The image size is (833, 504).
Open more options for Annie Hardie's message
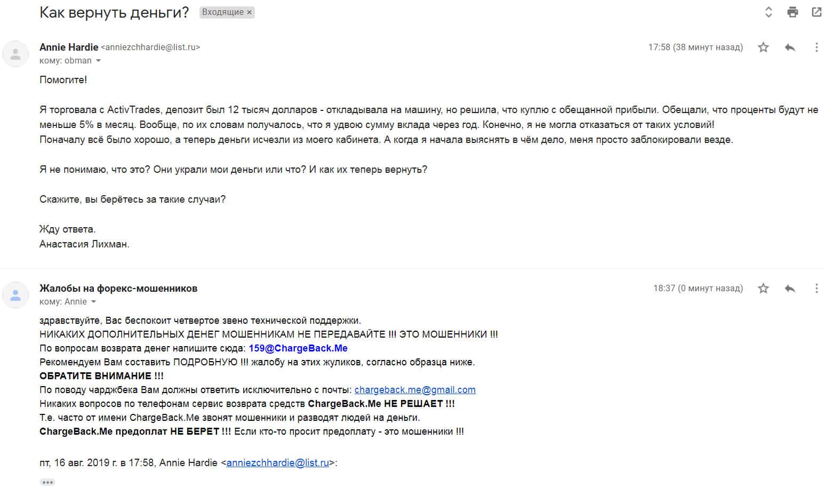pos(816,47)
